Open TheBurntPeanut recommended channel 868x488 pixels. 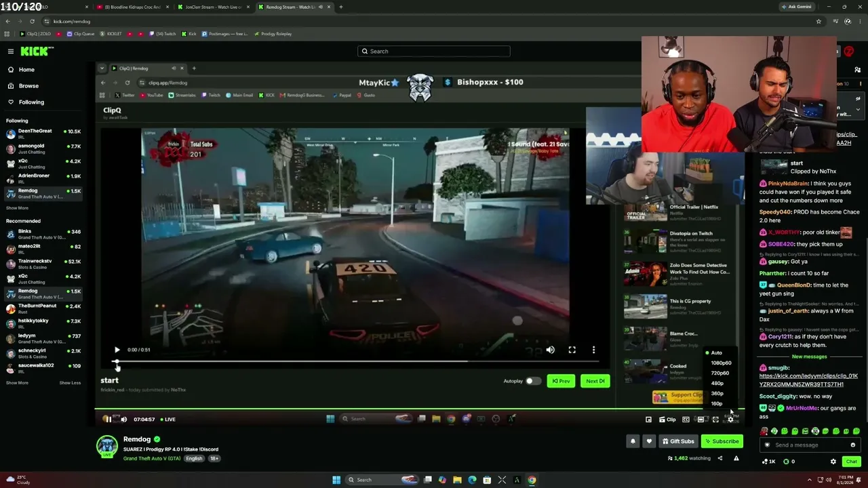(43, 308)
